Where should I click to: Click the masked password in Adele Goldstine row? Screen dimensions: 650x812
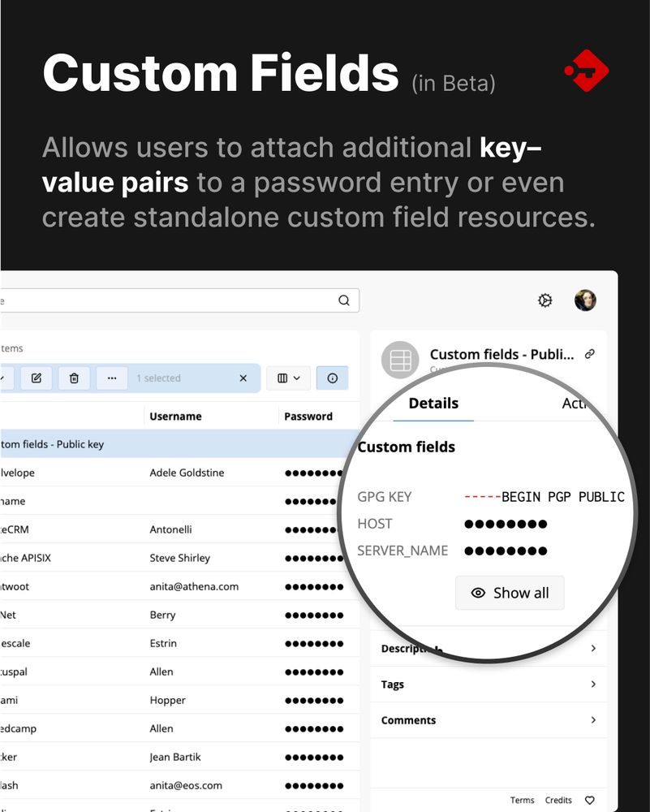313,473
